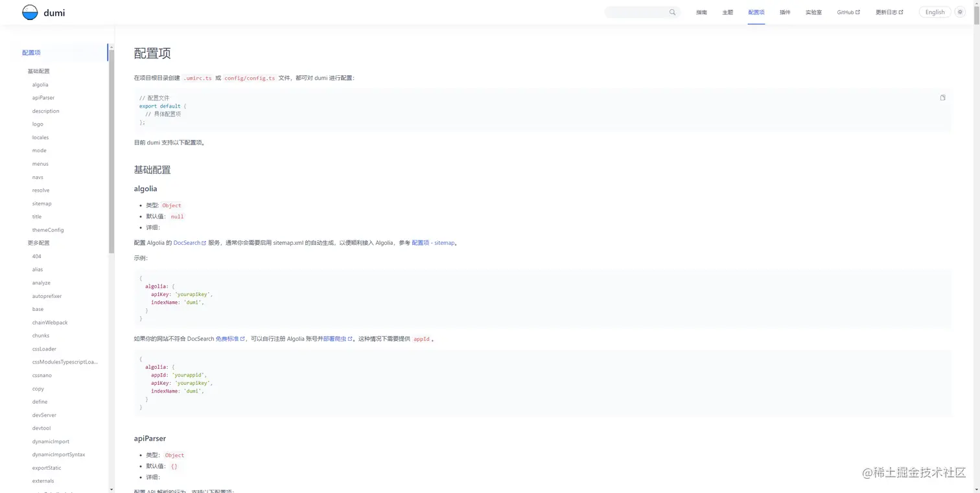Click the search magnifier icon

point(673,12)
